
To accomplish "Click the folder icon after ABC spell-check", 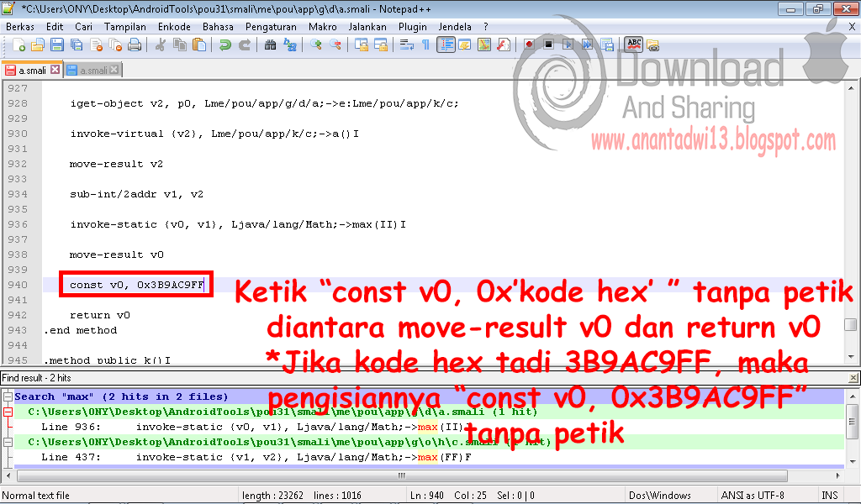I will [652, 45].
